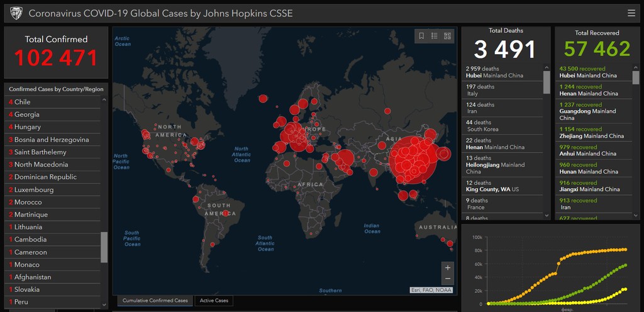
Task: Click 12 deaths King County row
Action: tap(502, 186)
